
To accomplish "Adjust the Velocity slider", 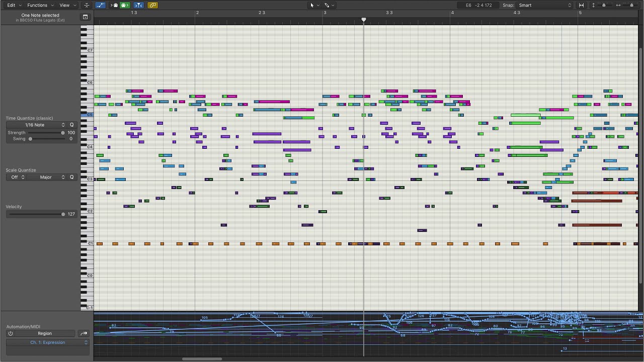I will 36,214.
